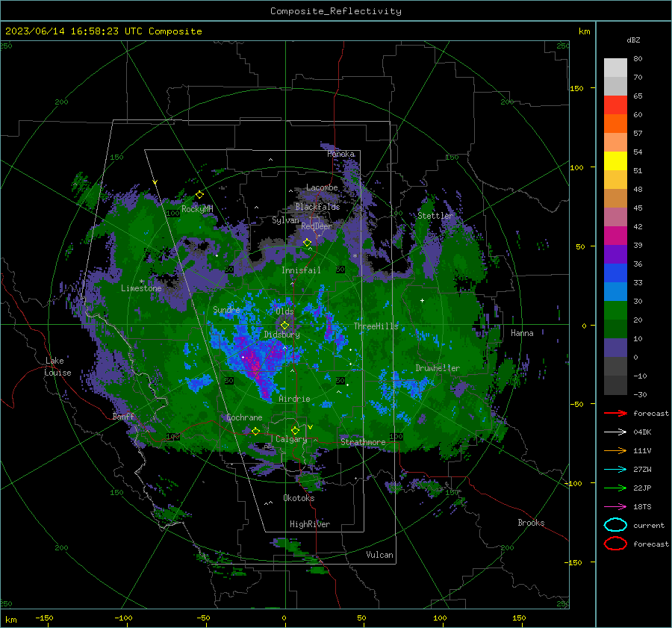This screenshot has width=672, height=628.
Task: Click the green 22JP arrow legend icon
Action: 615,488
